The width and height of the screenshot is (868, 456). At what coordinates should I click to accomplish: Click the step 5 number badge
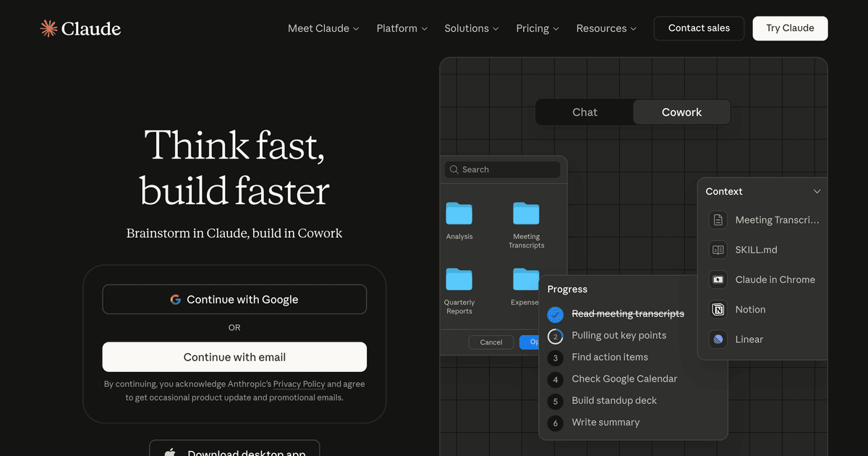(x=556, y=401)
